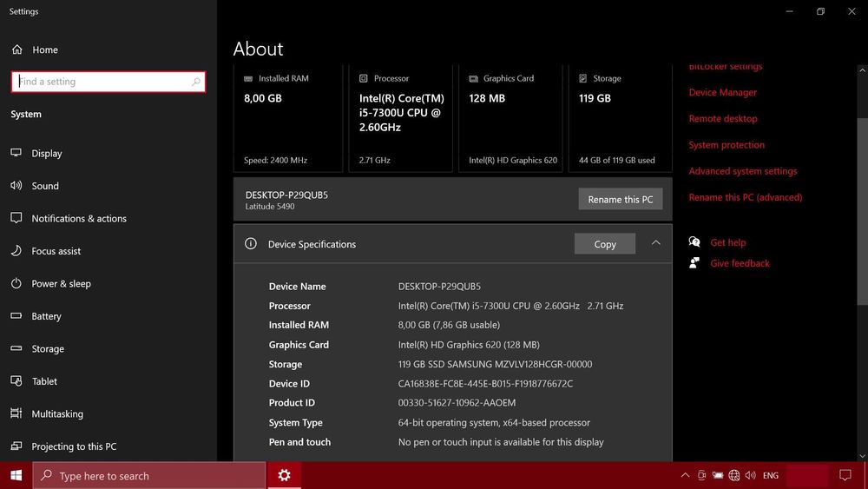Click the volume icon in system tray

coord(750,476)
